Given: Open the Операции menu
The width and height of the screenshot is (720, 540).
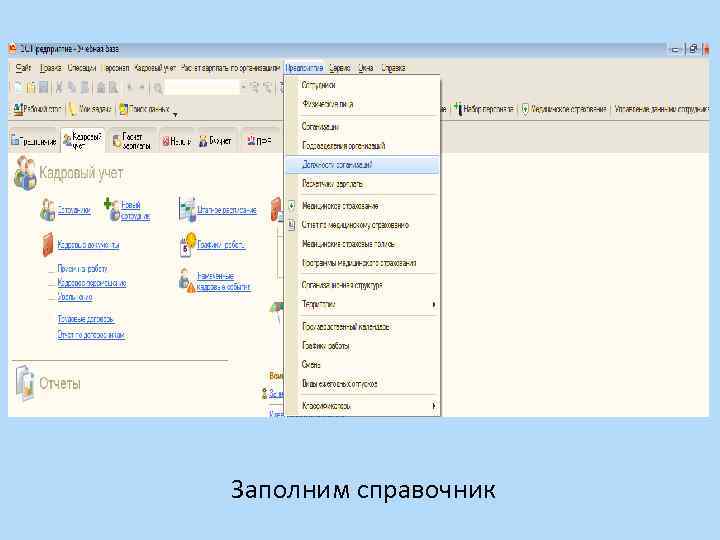Looking at the screenshot, I should point(82,68).
